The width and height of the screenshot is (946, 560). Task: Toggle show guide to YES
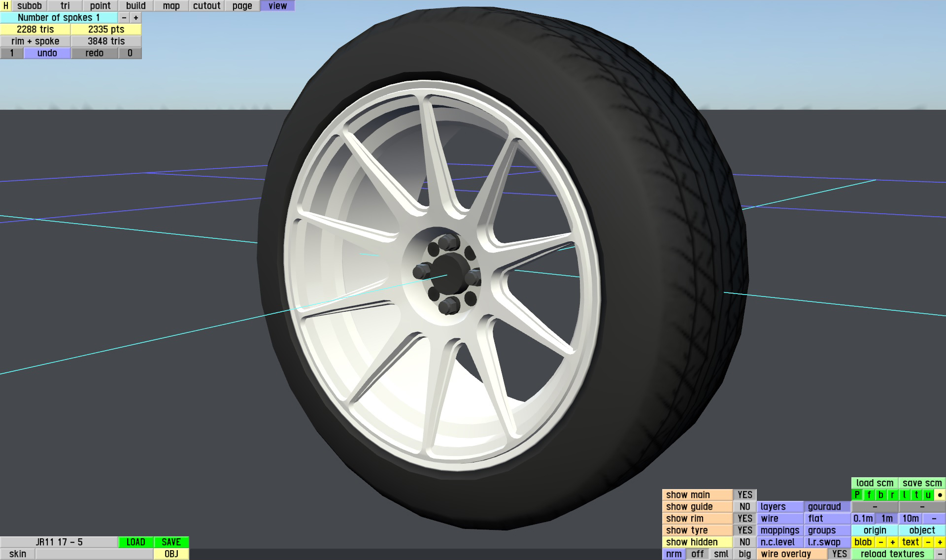744,507
